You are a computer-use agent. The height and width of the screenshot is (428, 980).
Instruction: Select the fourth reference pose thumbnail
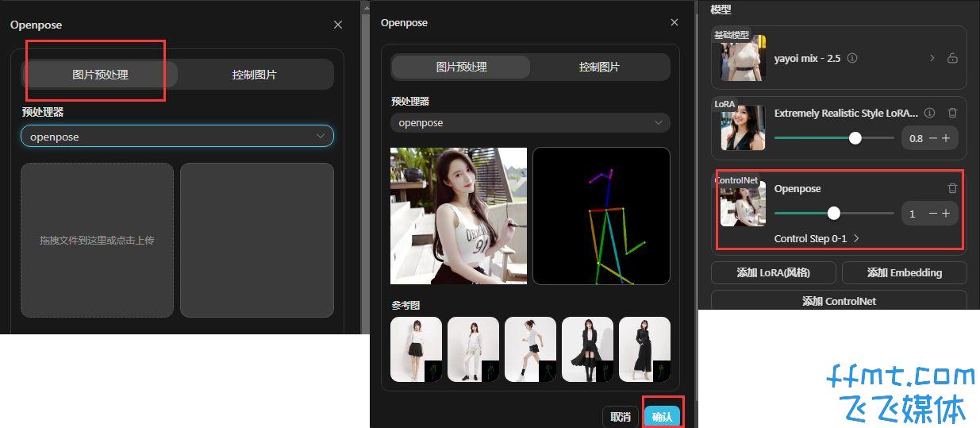coord(588,349)
